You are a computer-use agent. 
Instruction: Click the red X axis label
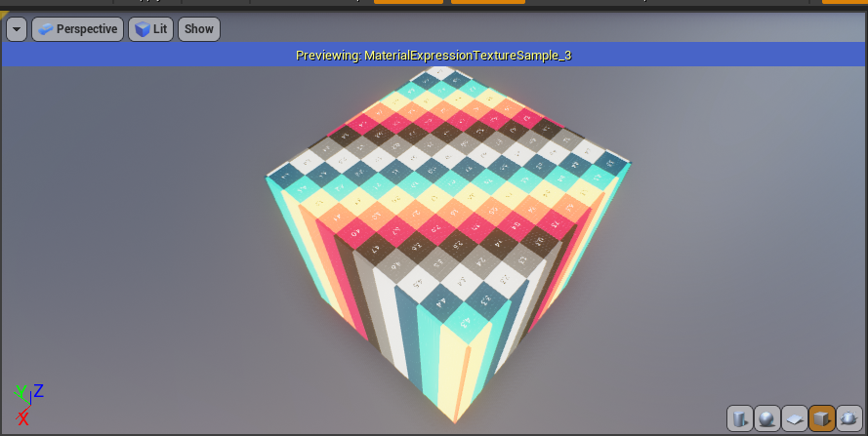pyautogui.click(x=22, y=418)
